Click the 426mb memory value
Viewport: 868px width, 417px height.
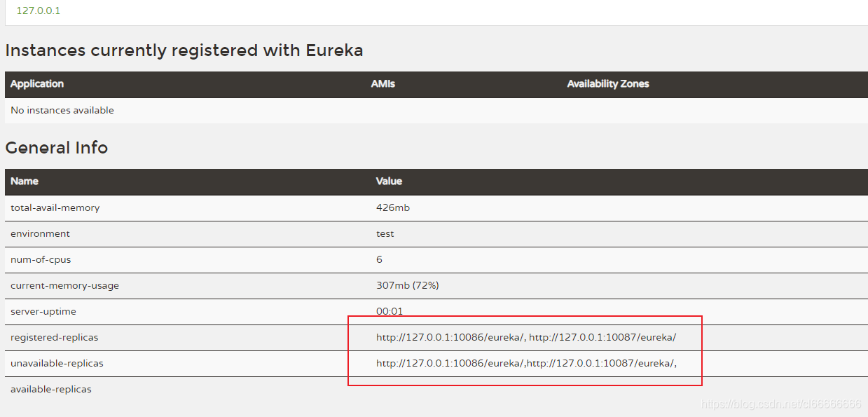point(393,207)
